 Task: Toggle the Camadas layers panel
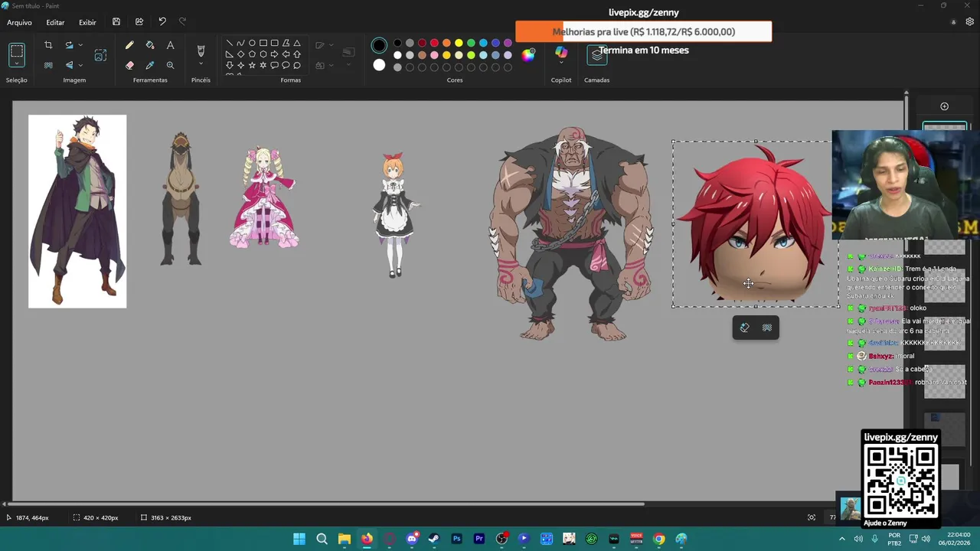click(x=597, y=54)
